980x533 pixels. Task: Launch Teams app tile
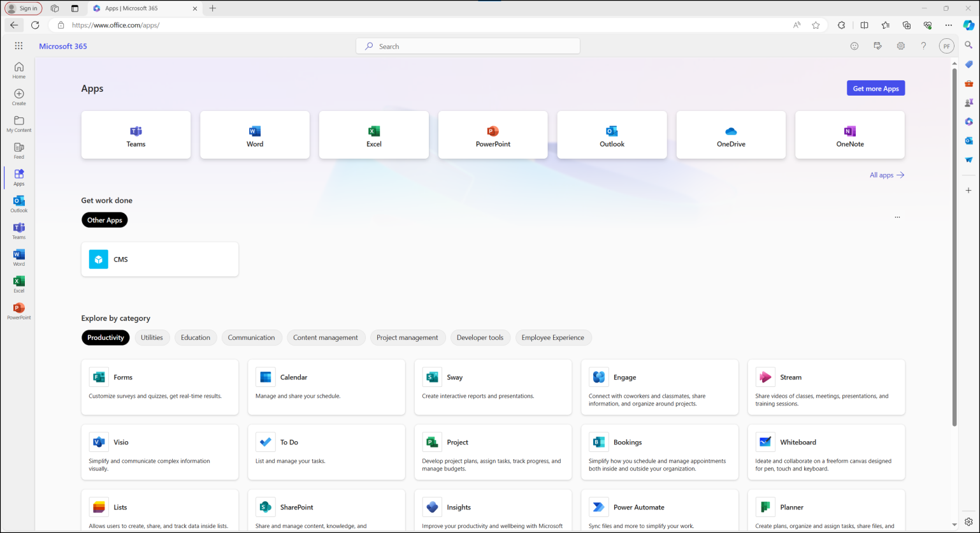tap(136, 135)
